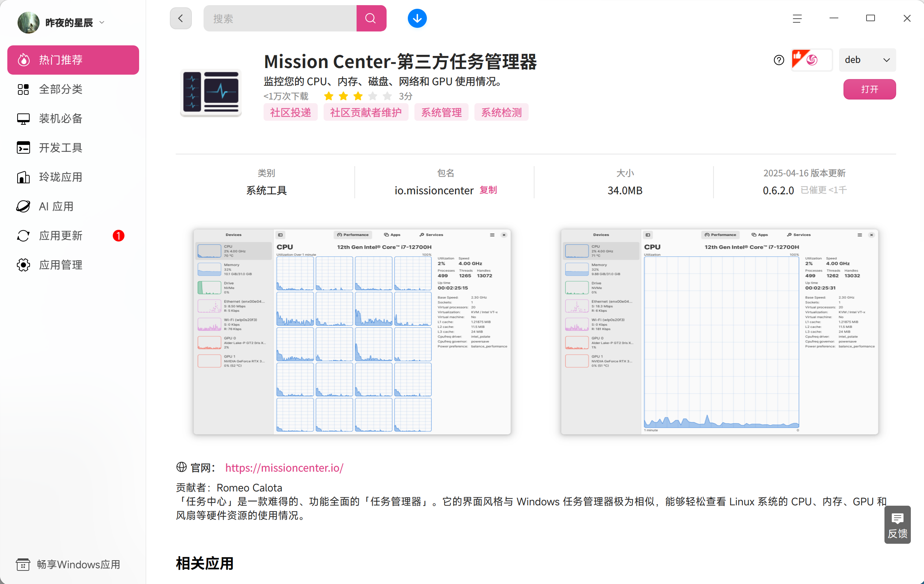Click the 系统管理 tag
This screenshot has width=924, height=584.
pyautogui.click(x=441, y=112)
